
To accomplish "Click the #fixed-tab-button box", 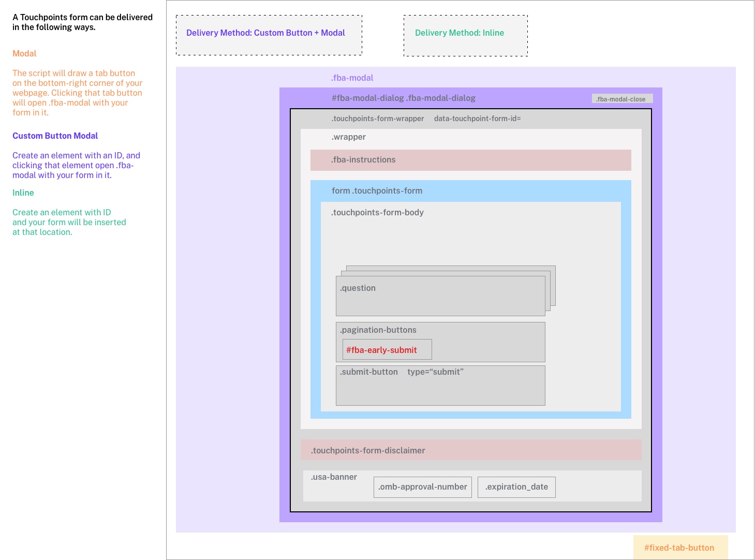I will (x=680, y=548).
